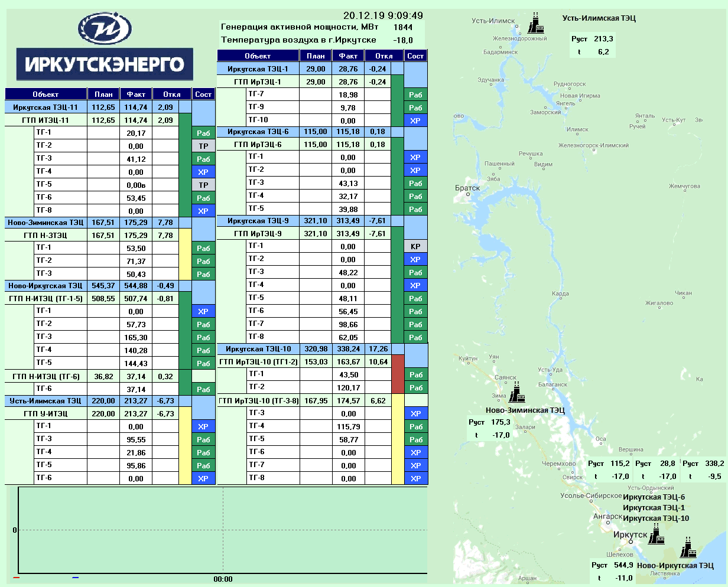The image size is (728, 587).
Task: Click the deviation value 10,64
Action: click(378, 362)
